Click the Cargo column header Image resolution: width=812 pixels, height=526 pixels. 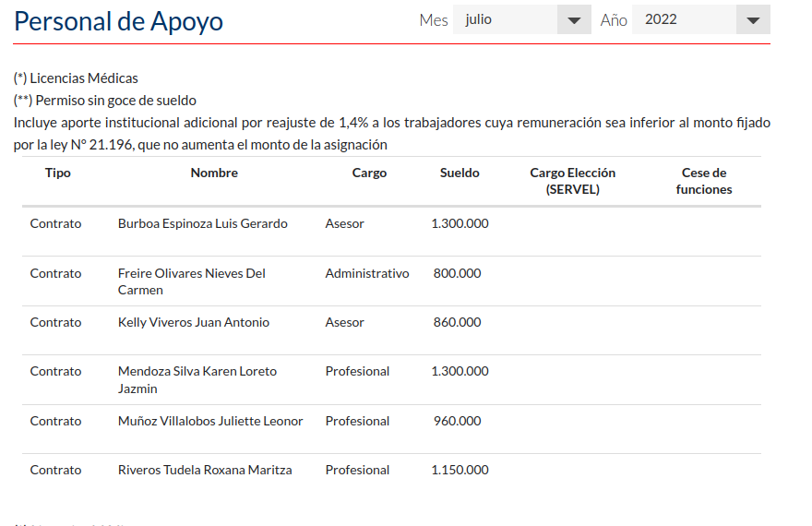tap(369, 173)
